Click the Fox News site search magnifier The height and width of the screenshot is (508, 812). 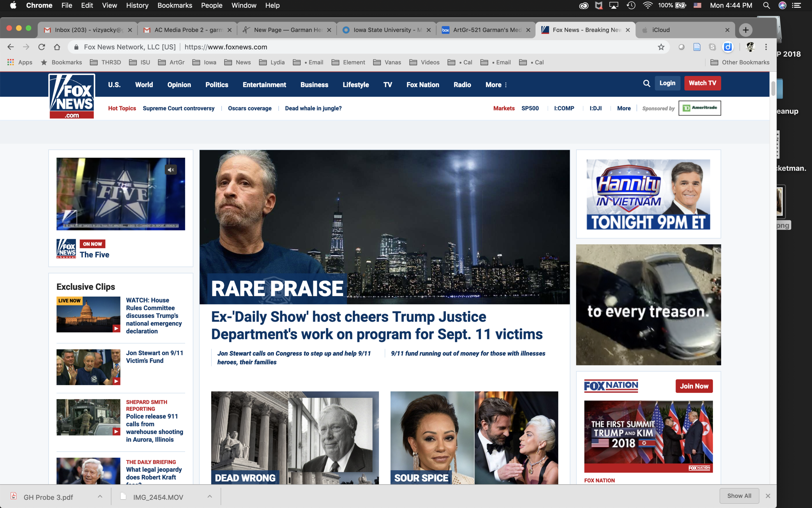646,83
